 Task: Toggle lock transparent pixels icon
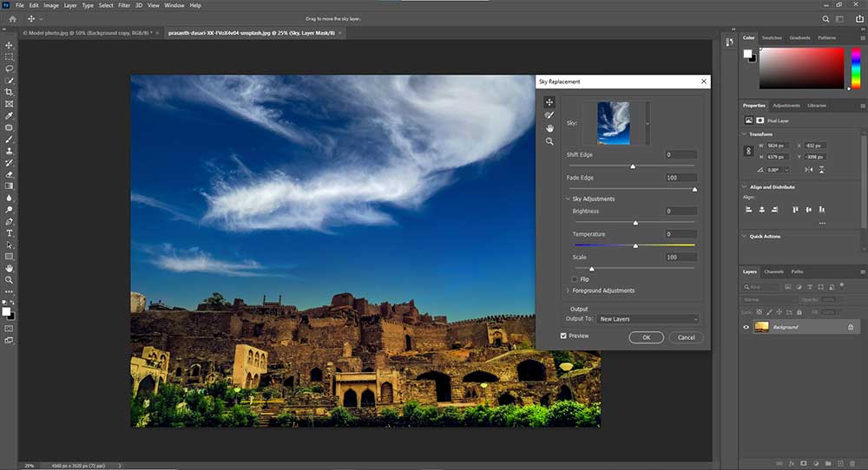(759, 312)
